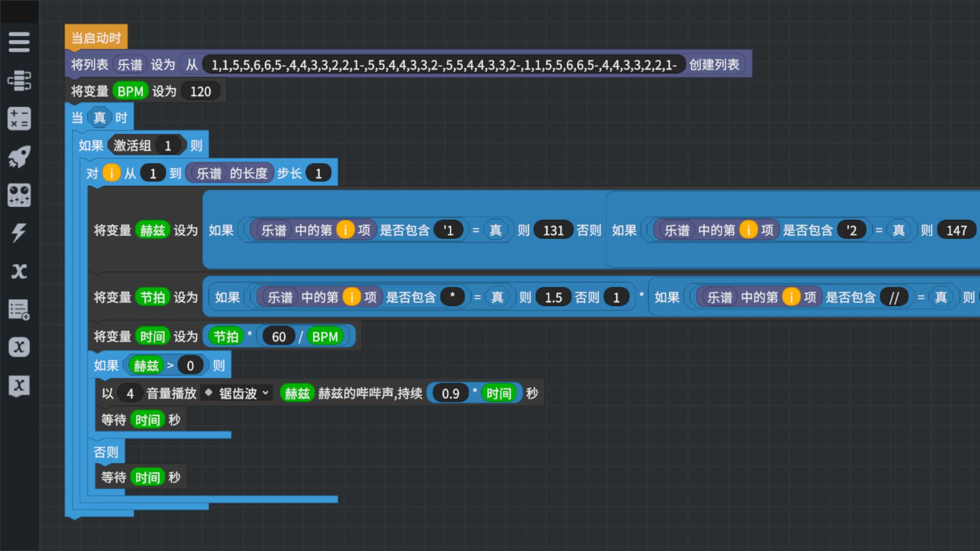This screenshot has width=980, height=551.
Task: Click the 真 value in the first 节拍 condition
Action: pos(497,297)
